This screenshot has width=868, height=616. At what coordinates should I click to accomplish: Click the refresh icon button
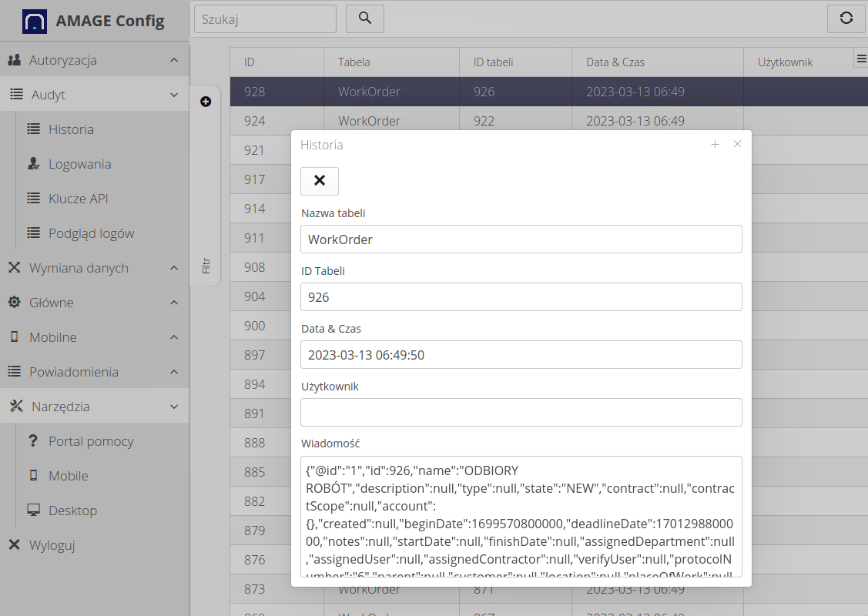pyautogui.click(x=846, y=18)
